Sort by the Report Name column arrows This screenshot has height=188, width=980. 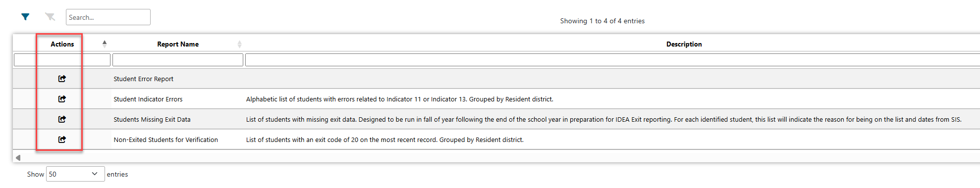pos(239,44)
